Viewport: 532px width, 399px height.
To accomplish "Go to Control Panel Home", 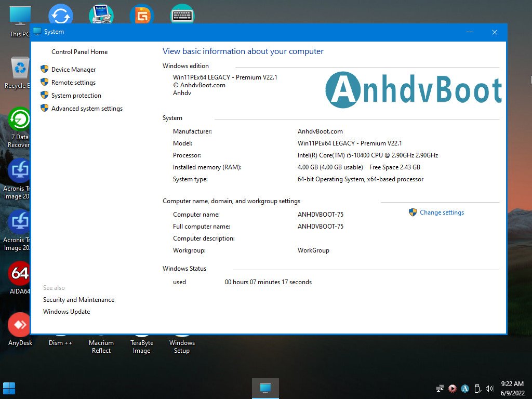I will pyautogui.click(x=79, y=52).
